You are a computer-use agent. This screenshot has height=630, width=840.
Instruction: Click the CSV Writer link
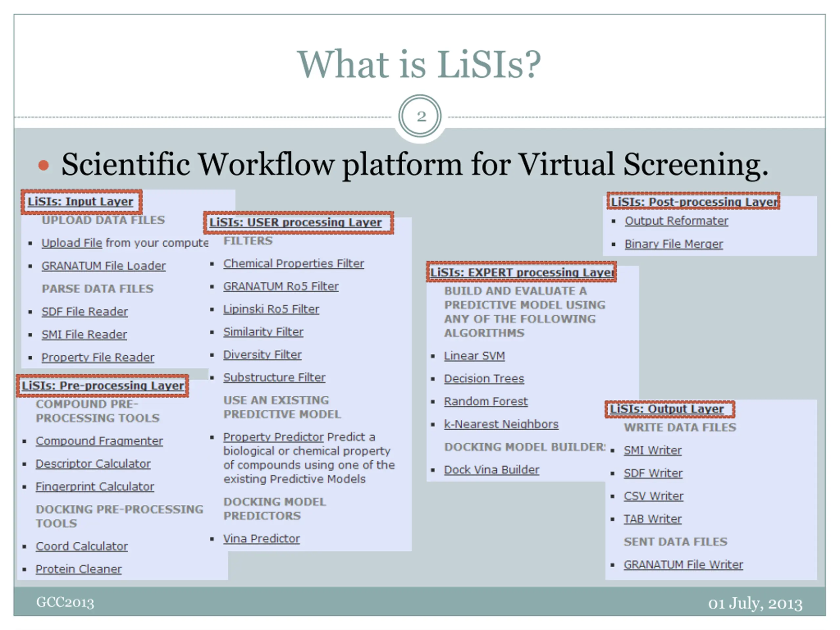click(x=654, y=496)
